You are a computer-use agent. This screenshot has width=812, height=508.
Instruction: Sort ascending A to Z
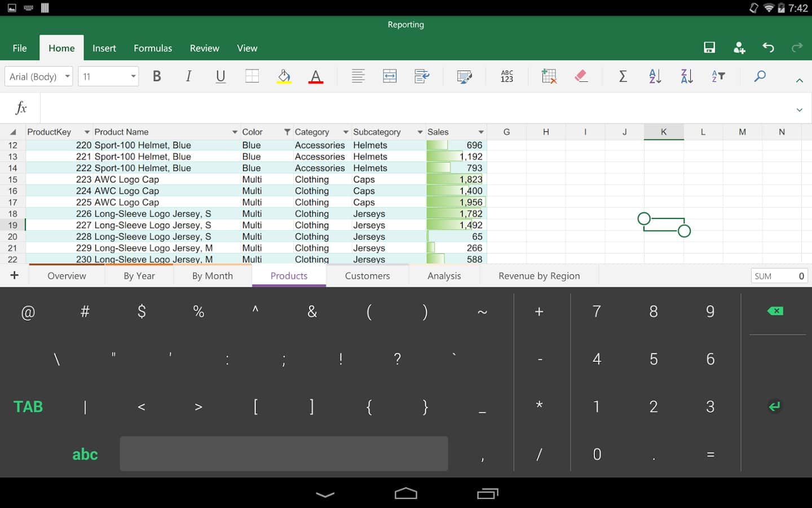(655, 76)
